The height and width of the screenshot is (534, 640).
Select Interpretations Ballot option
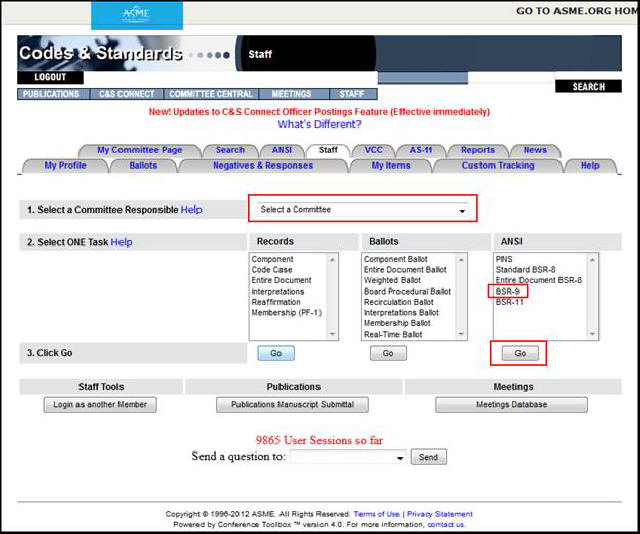click(401, 313)
